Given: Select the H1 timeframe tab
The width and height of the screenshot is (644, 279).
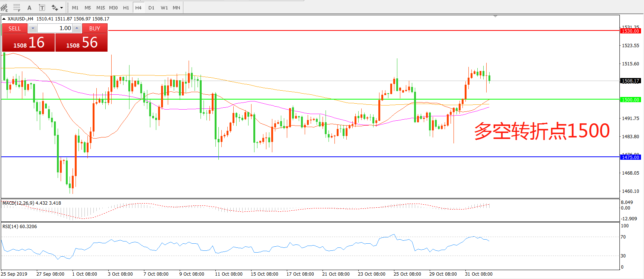Looking at the screenshot, I should click(x=126, y=7).
